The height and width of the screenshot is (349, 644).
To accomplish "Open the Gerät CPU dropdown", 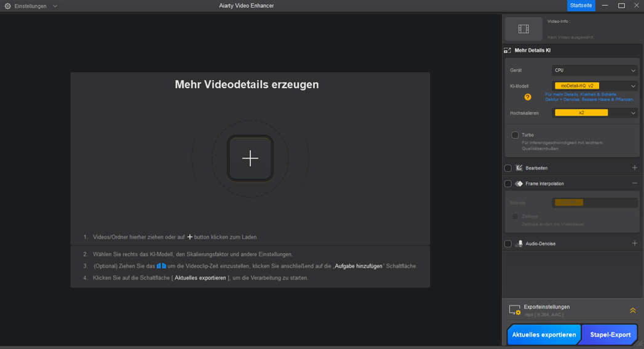I will tap(594, 70).
